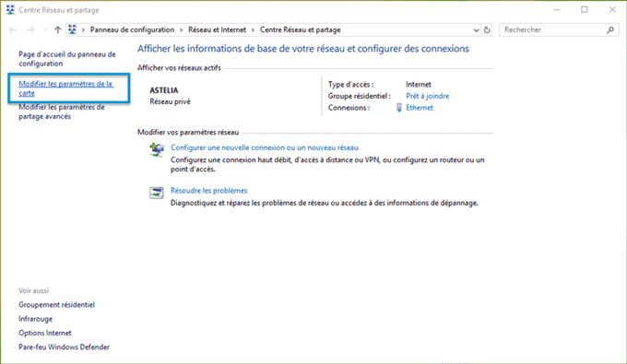Expand the chevron after Panneau de configuration

[181, 30]
